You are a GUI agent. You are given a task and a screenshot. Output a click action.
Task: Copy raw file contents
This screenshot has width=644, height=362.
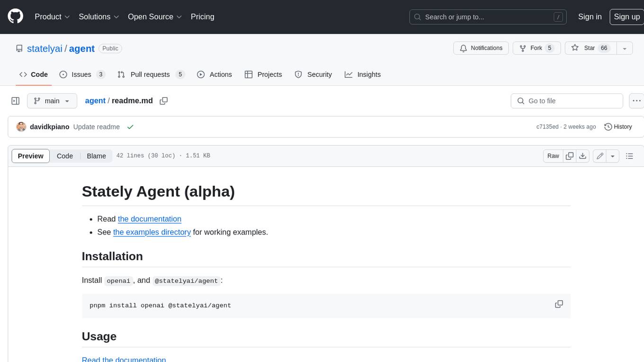point(570,156)
